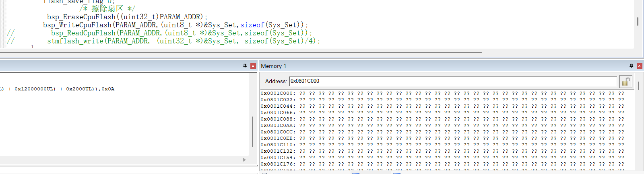Viewport: 644px width, 174px height.
Task: Select memory row address 0x0801C110:
Action: tap(278, 145)
